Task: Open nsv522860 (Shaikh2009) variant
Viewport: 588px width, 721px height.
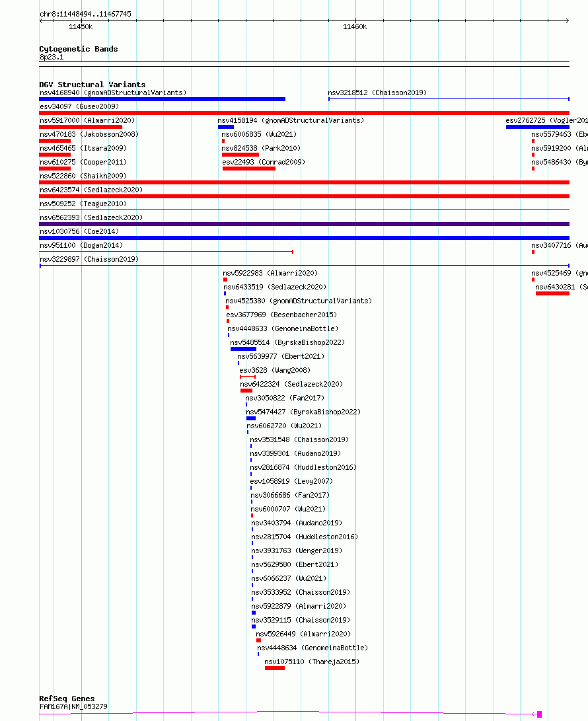Action: pos(83,176)
